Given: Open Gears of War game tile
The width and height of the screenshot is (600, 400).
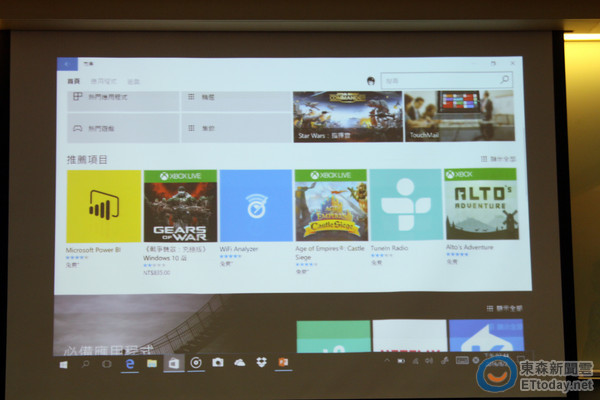Looking at the screenshot, I should [x=180, y=206].
